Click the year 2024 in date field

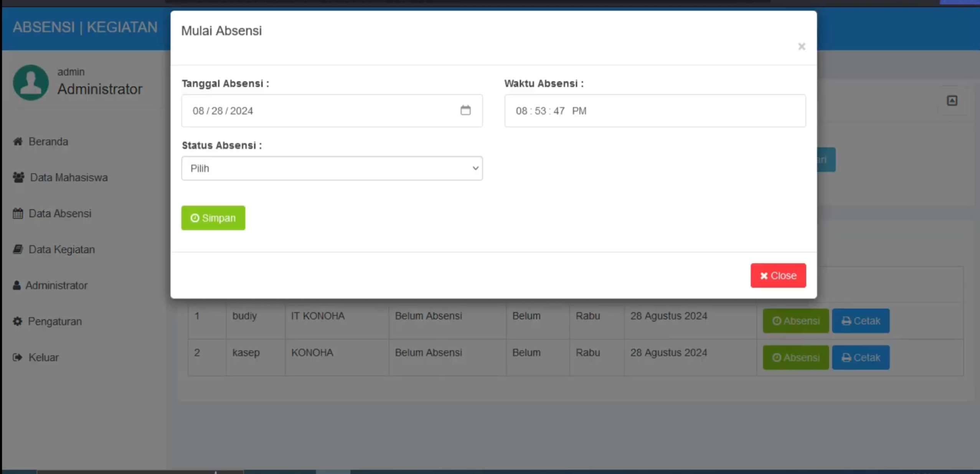[241, 111]
